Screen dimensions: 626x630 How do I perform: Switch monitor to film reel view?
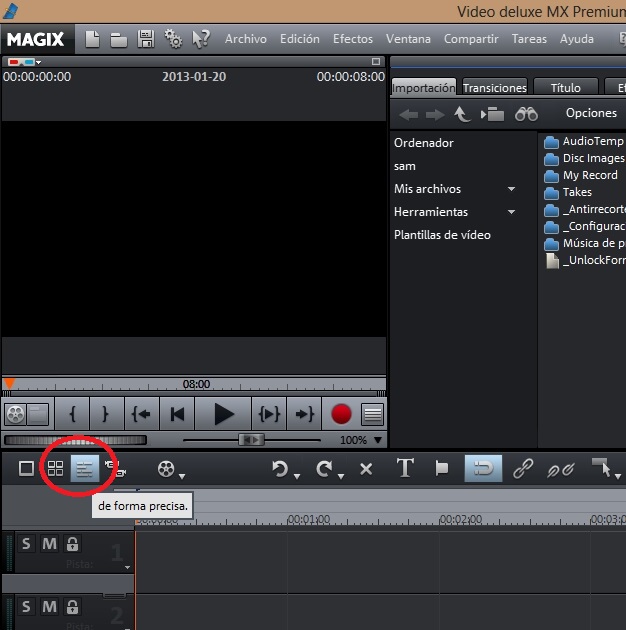pyautogui.click(x=15, y=414)
